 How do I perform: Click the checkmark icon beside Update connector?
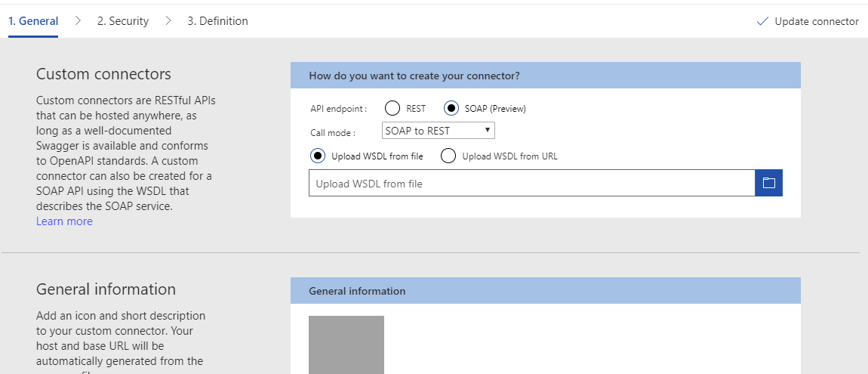click(762, 21)
